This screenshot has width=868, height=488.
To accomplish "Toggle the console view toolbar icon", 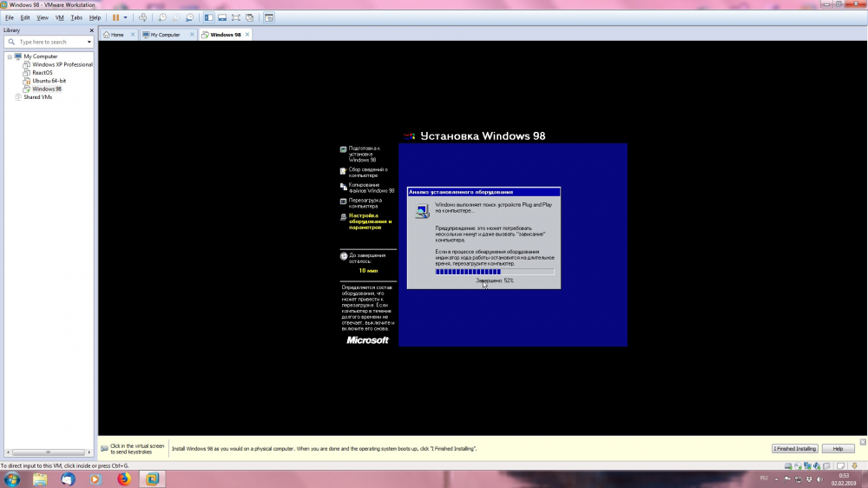I will [x=269, y=17].
